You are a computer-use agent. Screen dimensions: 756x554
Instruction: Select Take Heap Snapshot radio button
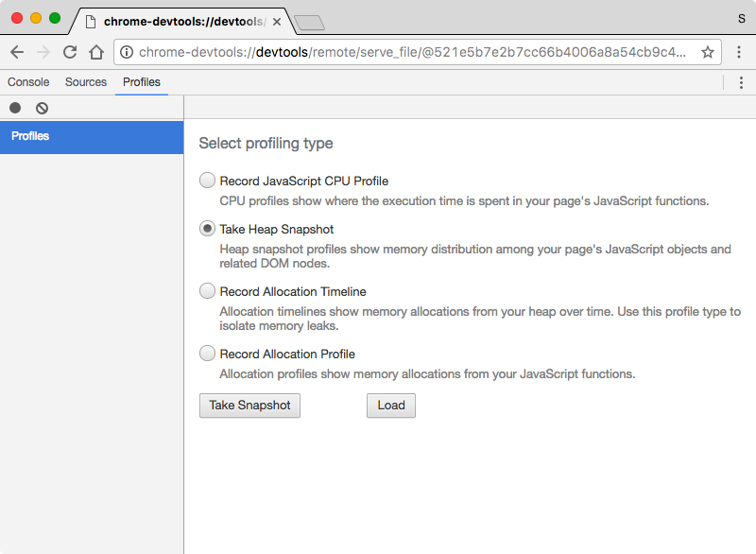pos(207,229)
